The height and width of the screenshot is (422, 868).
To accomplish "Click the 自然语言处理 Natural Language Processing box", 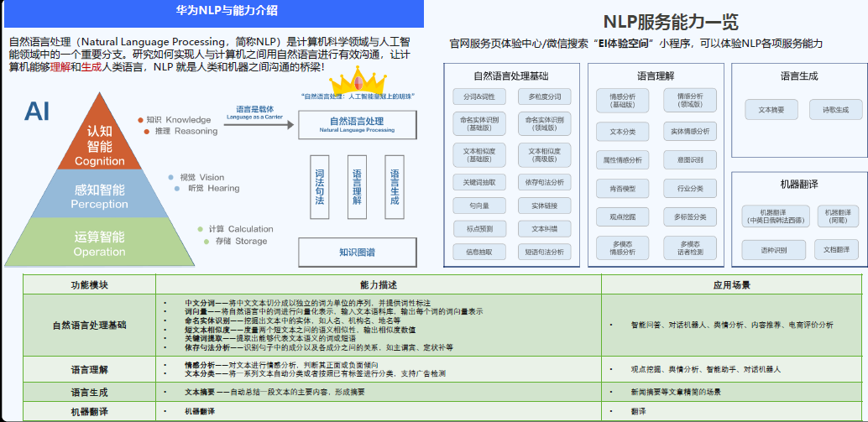I will pos(357,124).
